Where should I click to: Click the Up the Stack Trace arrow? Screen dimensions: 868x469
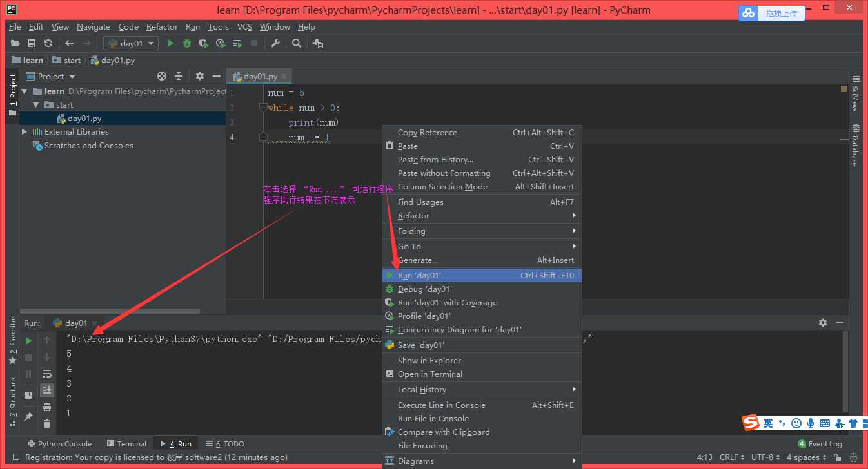click(47, 340)
